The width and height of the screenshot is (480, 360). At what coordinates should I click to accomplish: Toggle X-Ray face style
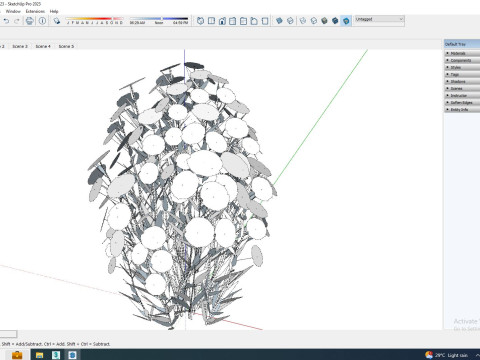point(279,21)
